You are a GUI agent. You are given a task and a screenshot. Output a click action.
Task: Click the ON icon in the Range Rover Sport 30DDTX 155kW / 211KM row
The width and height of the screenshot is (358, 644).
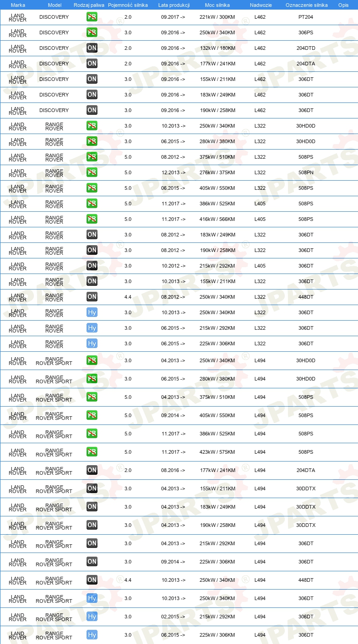(92, 488)
